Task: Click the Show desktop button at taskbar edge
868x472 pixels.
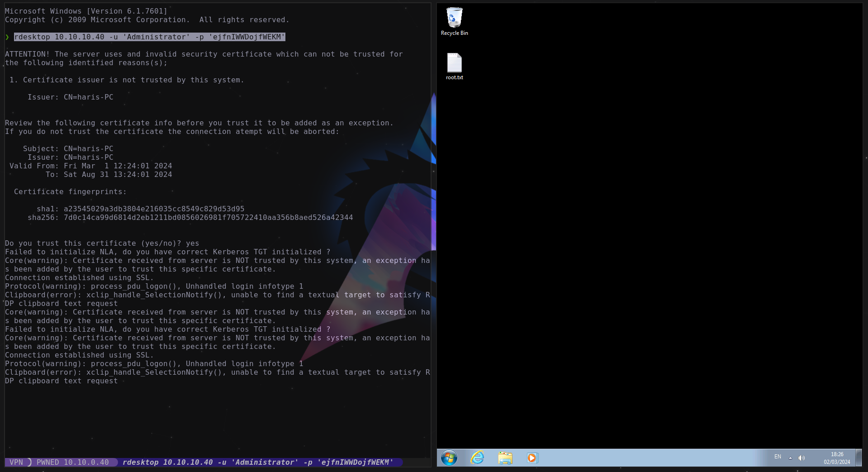Action: [859, 458]
